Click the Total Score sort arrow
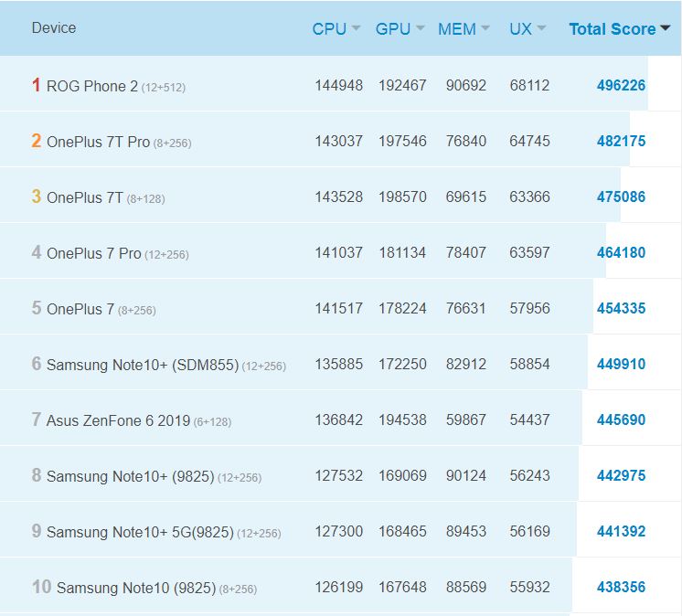This screenshot has width=682, height=616. [665, 29]
